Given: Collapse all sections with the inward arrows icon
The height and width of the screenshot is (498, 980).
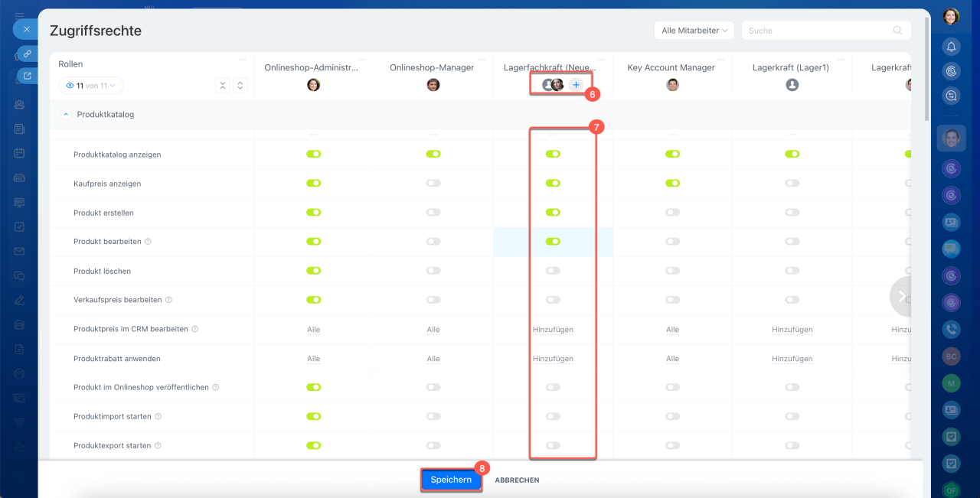Looking at the screenshot, I should (x=223, y=86).
